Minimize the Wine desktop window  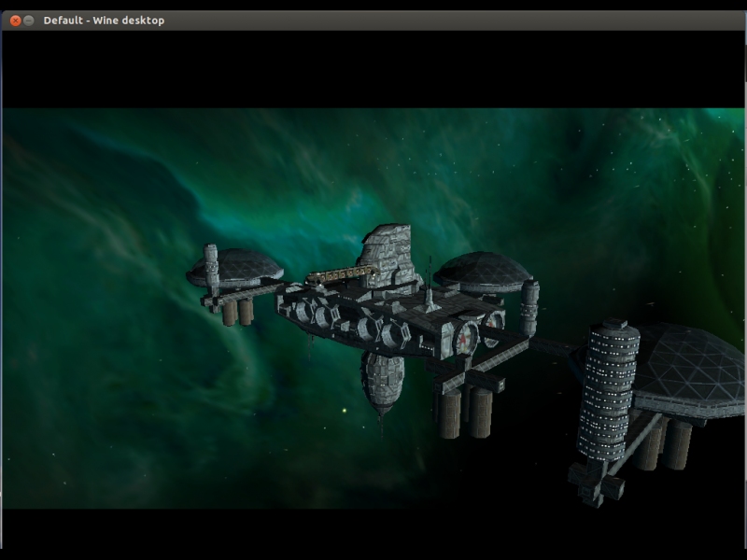29,21
